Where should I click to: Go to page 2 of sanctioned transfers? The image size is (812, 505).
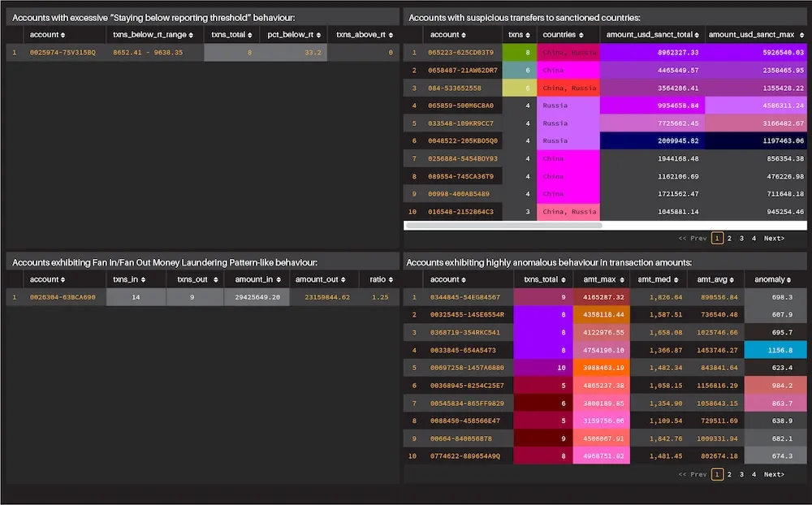click(729, 238)
